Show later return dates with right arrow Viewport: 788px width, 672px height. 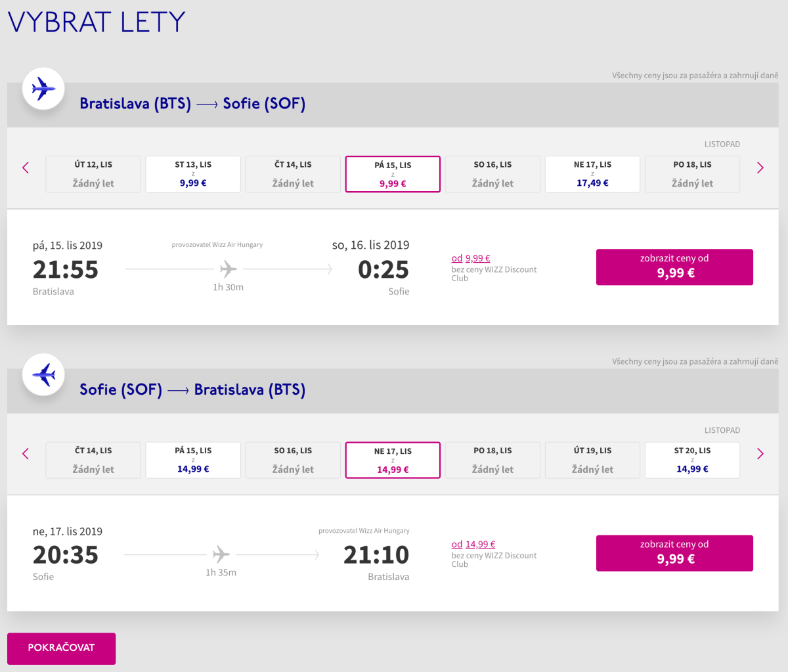point(760,453)
